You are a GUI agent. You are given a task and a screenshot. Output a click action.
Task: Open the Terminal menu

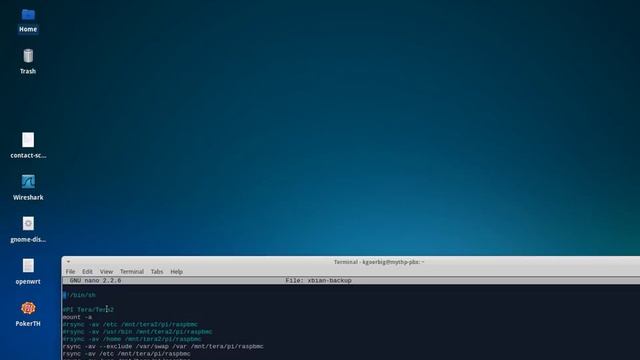click(131, 271)
